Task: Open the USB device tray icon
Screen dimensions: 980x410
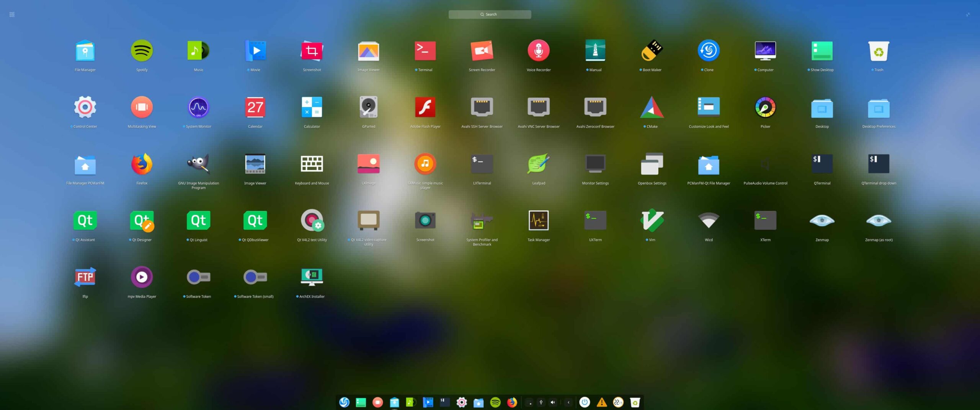Action: click(541, 402)
